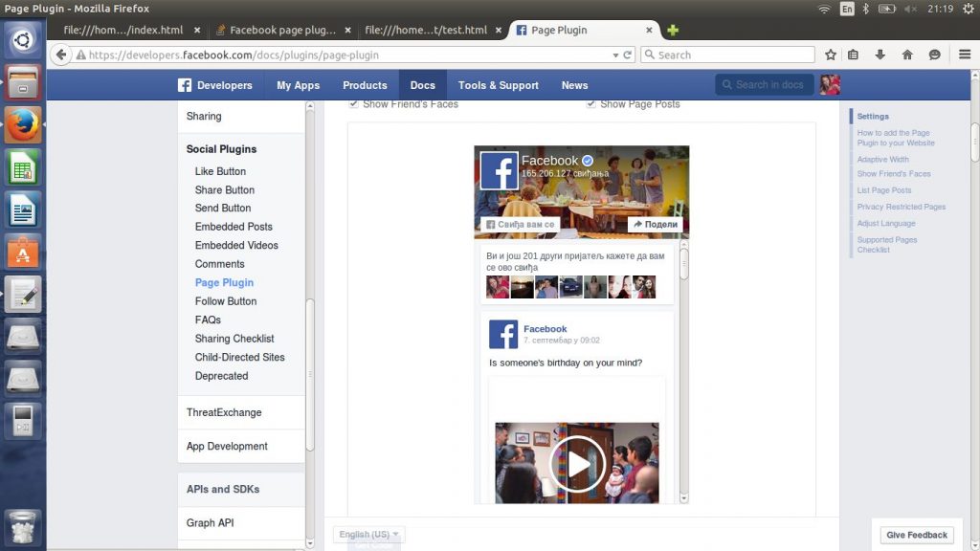Open English (US) language dropdown

click(x=369, y=534)
